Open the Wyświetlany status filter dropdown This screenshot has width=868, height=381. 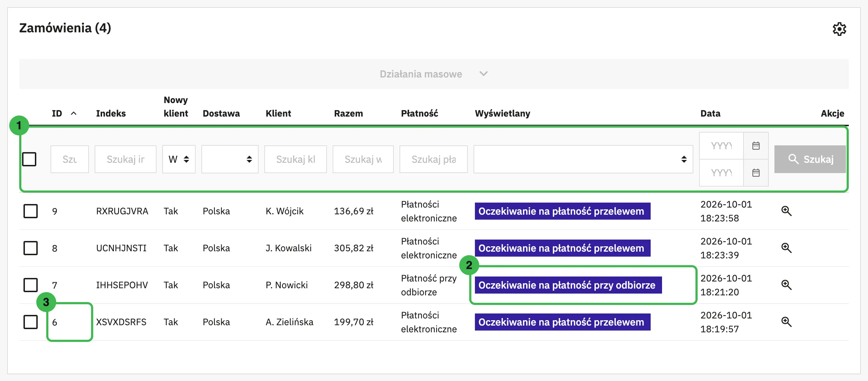(x=583, y=159)
